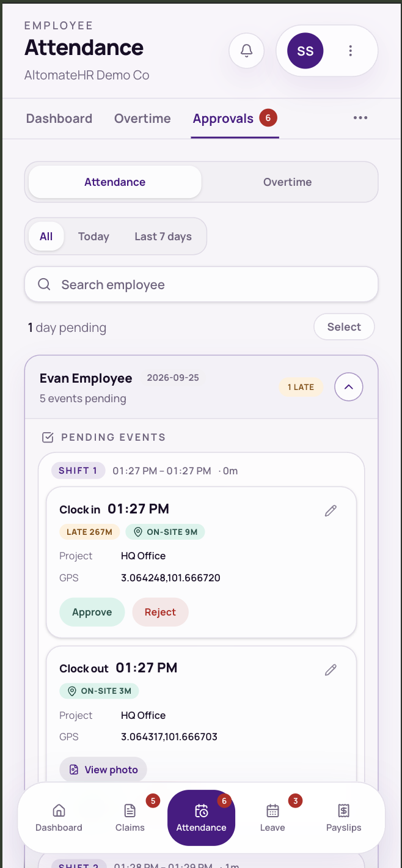Click the SHIFT 1 label
The width and height of the screenshot is (402, 868).
click(x=78, y=471)
